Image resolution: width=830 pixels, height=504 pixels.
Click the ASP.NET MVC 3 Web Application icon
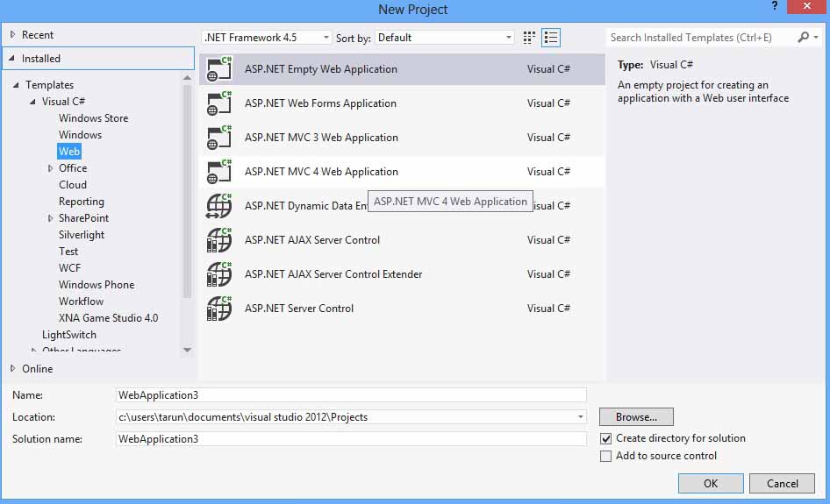(x=219, y=138)
